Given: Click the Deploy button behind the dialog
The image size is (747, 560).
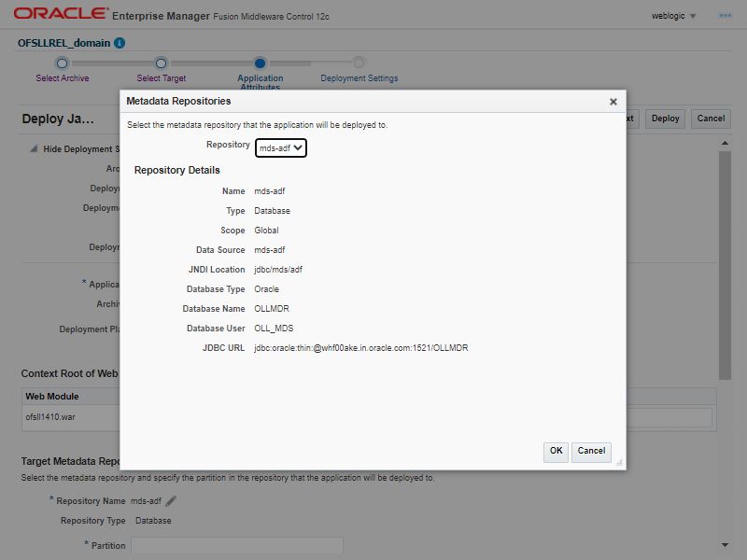Looking at the screenshot, I should [665, 119].
